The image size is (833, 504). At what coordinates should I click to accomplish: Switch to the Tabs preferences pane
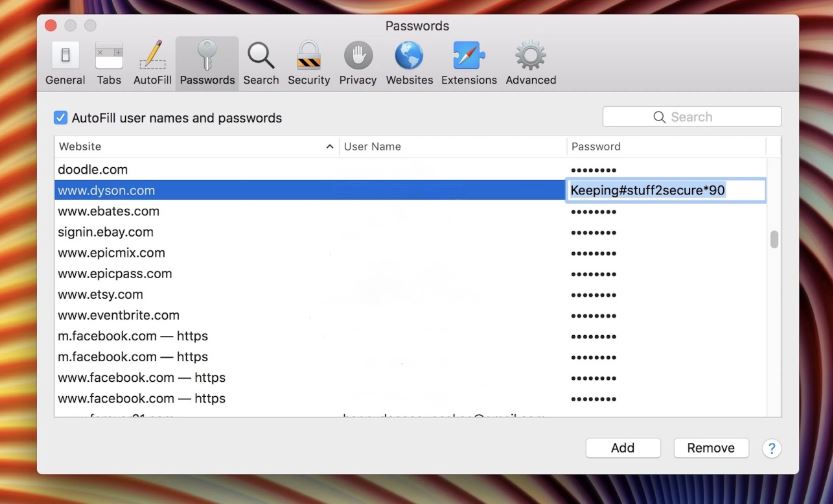[109, 63]
